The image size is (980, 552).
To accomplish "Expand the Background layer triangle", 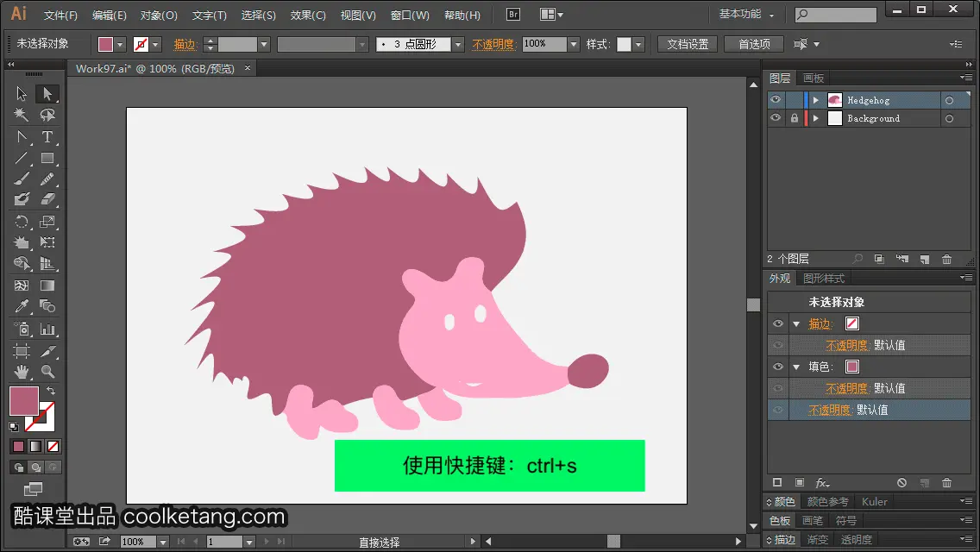I will coord(815,118).
